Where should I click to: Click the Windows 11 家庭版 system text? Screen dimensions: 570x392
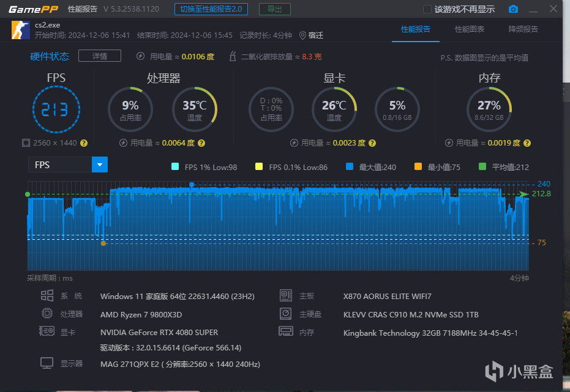coord(178,296)
